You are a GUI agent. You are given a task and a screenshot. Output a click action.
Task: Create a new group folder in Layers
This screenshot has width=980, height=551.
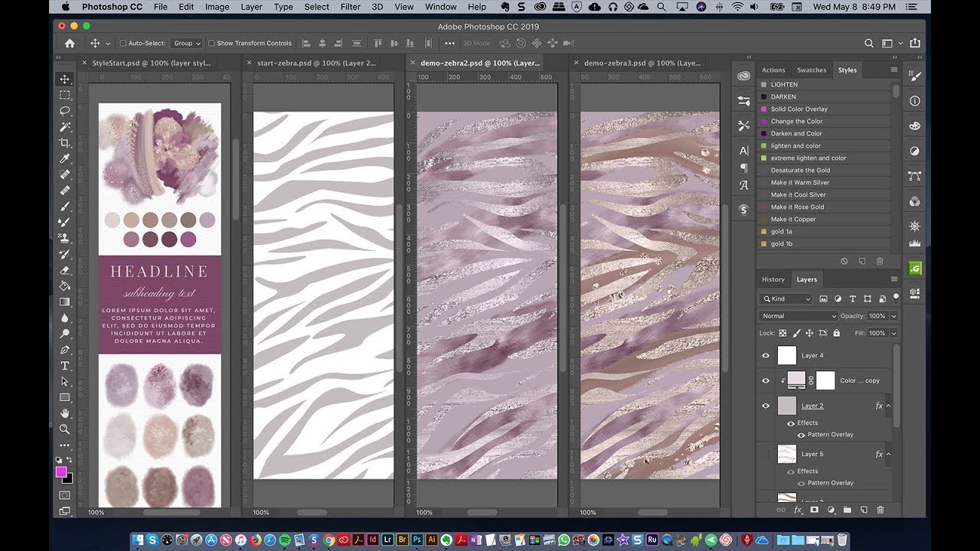tap(848, 510)
